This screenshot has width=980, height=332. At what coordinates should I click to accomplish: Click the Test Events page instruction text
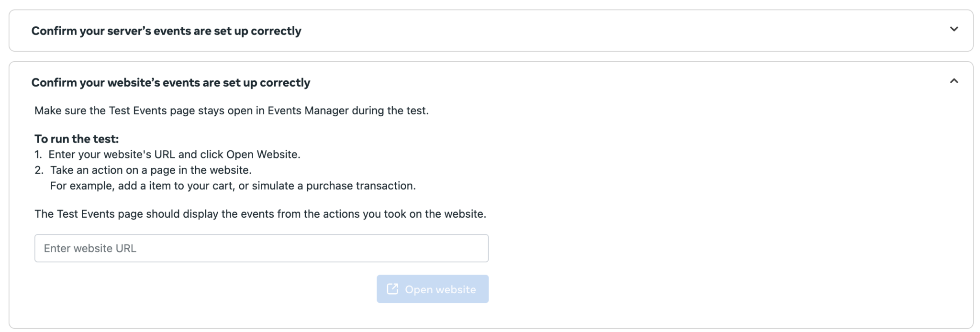coord(232,110)
